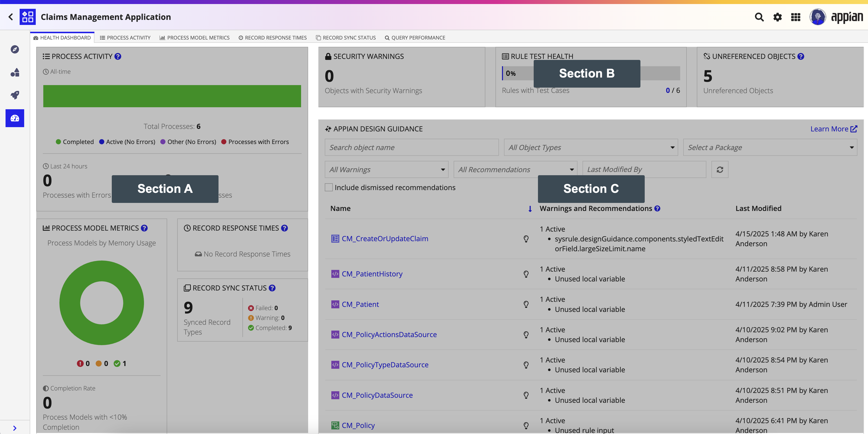Click help icon beside Record Response Times
This screenshot has height=434, width=868.
point(284,228)
